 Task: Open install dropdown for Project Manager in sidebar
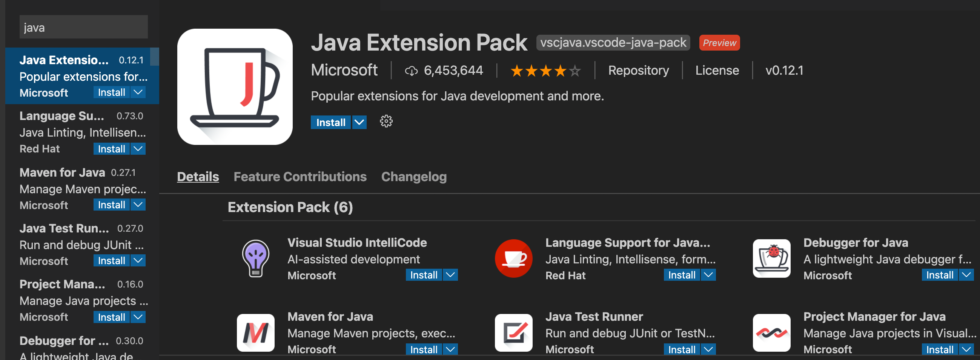click(x=138, y=317)
